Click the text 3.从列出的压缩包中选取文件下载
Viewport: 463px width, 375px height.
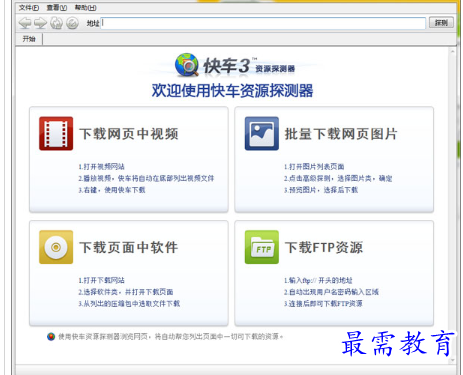[129, 303]
